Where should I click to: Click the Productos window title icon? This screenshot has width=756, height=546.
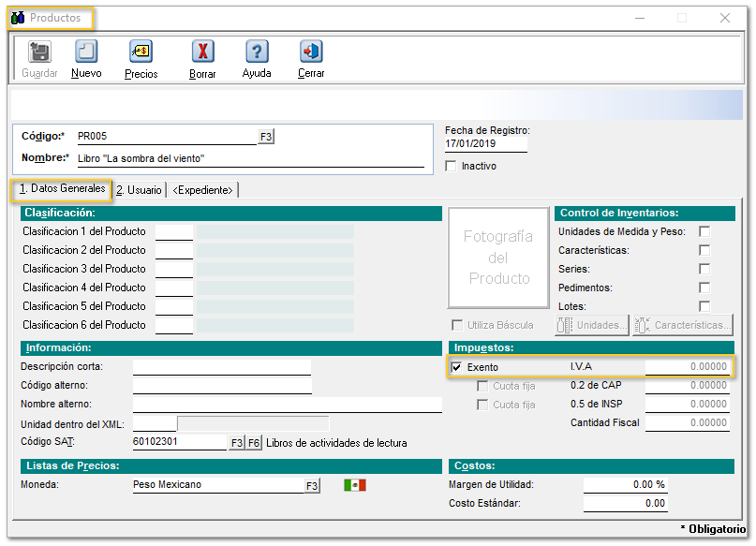18,18
